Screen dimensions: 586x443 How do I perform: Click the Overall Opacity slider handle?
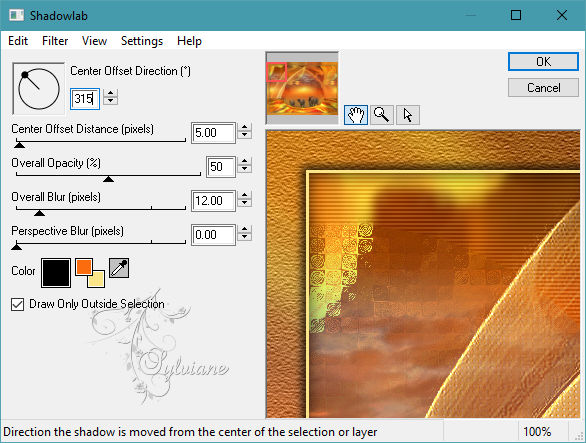tap(108, 179)
